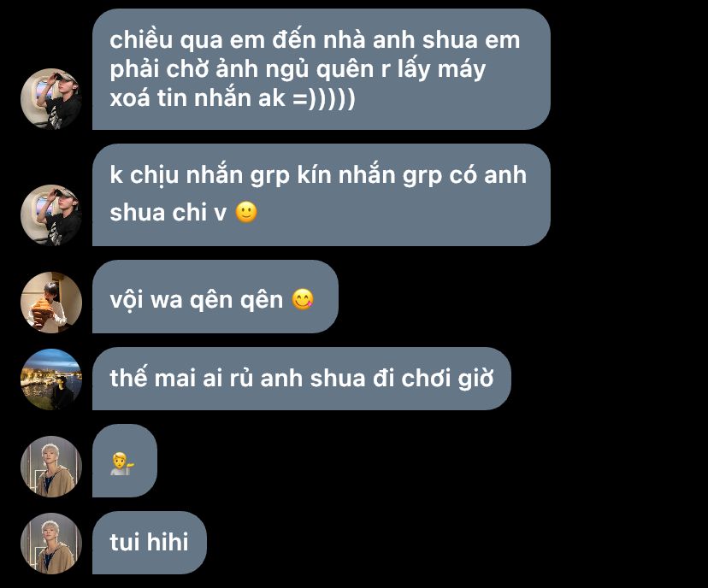Click the words 'shua chi v'
This screenshot has width=708, height=588.
[x=168, y=212]
